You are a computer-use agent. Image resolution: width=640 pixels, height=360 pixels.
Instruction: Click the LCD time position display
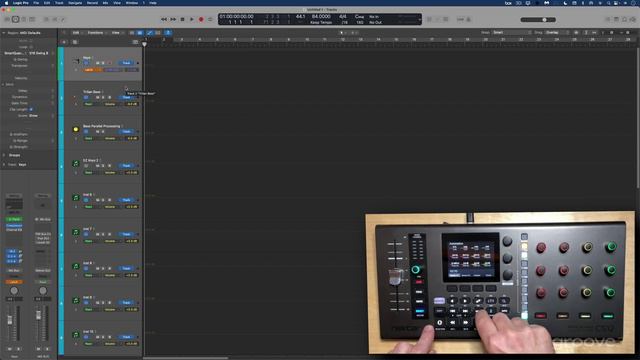236,16
